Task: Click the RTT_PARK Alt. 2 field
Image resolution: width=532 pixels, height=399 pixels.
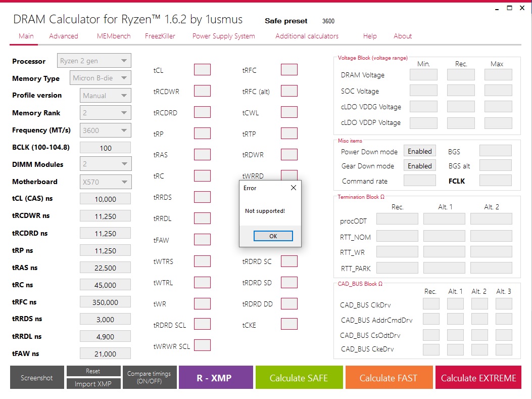Action: point(491,268)
